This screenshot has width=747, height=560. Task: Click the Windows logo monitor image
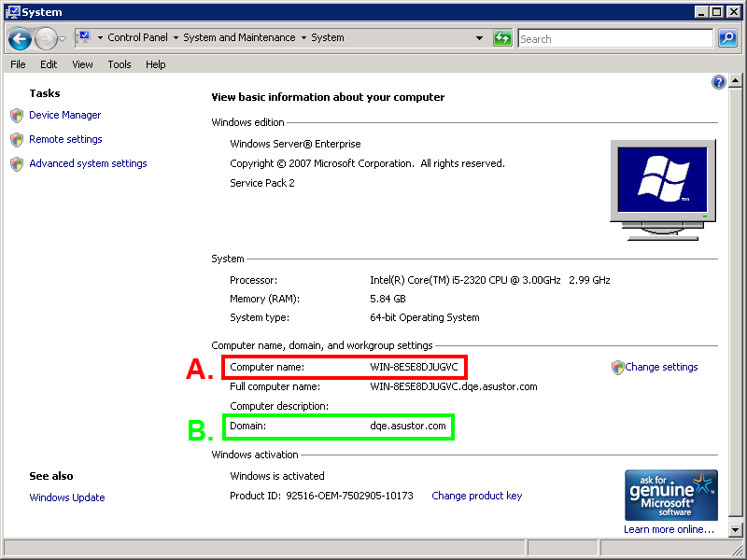click(x=663, y=190)
